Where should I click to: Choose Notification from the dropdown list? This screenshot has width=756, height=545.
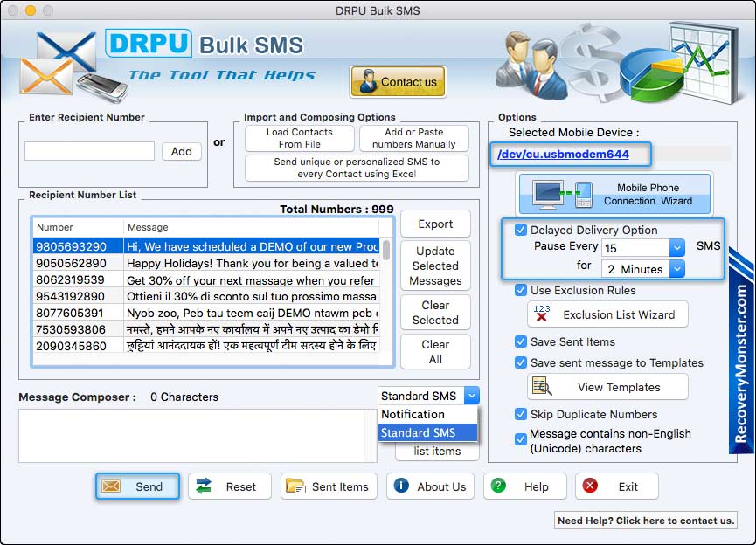click(x=428, y=414)
